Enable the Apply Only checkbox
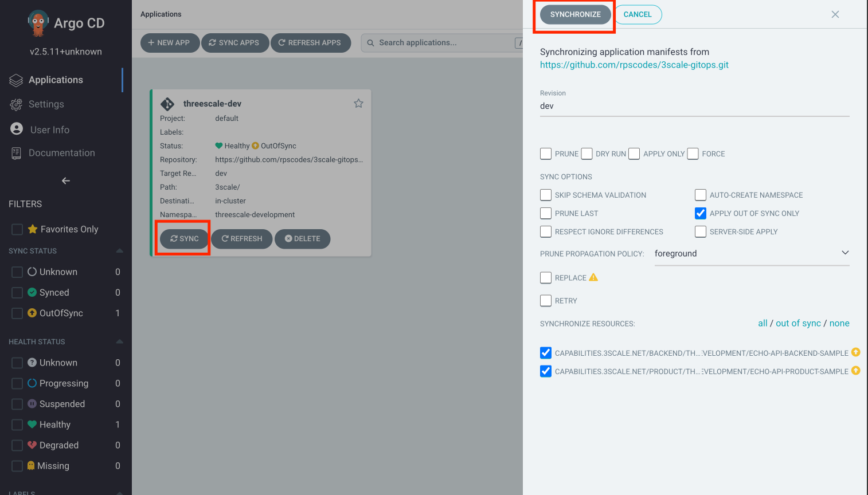Image resolution: width=868 pixels, height=495 pixels. click(x=634, y=154)
